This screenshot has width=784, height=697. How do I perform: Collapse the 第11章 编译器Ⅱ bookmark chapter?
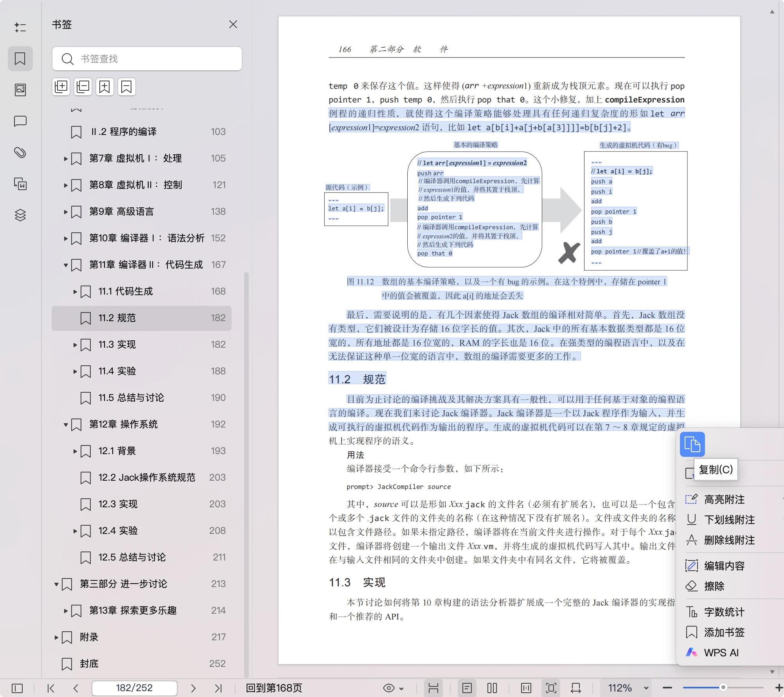point(65,265)
